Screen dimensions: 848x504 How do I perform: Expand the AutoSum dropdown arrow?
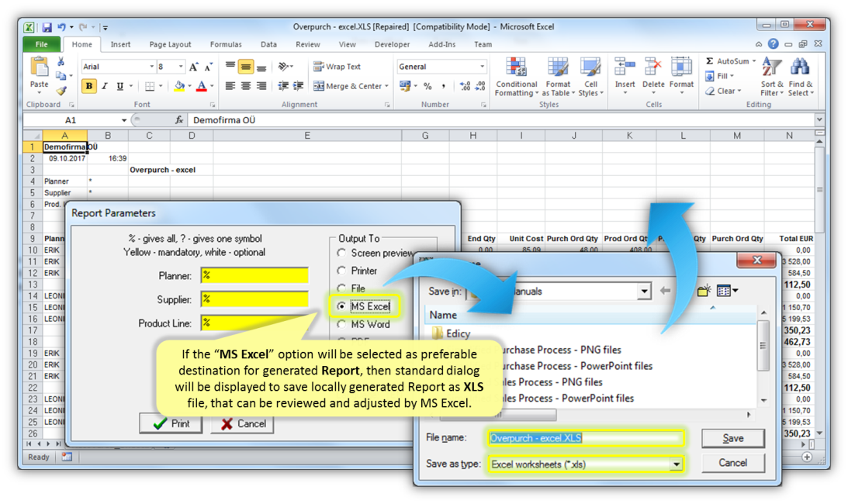pyautogui.click(x=754, y=61)
